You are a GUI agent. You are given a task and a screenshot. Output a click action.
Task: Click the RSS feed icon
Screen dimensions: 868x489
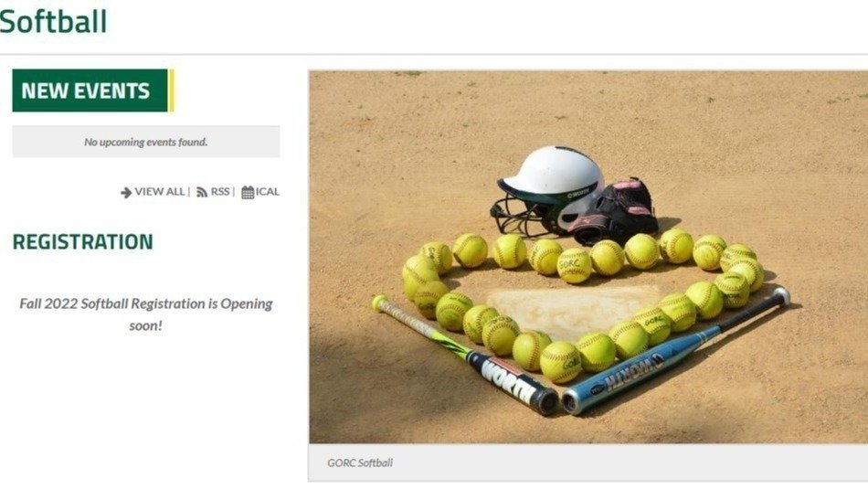point(202,192)
